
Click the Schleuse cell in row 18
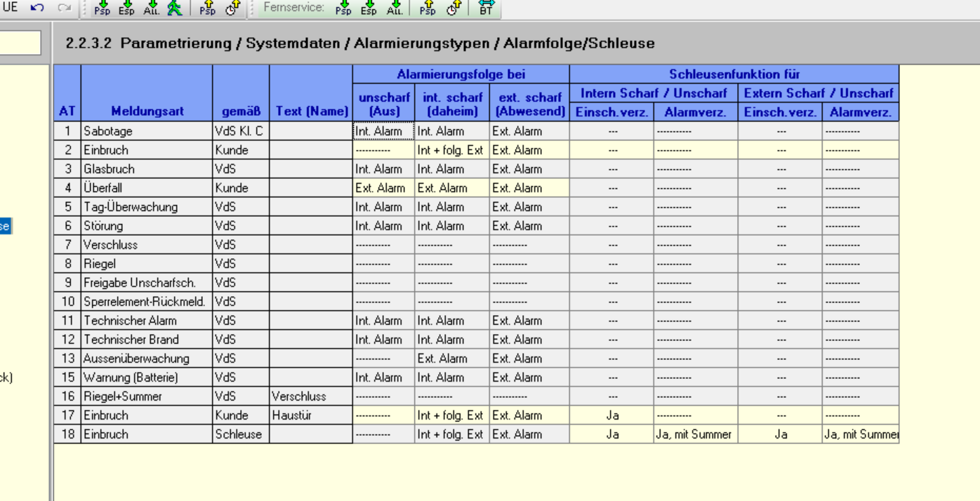pos(241,434)
